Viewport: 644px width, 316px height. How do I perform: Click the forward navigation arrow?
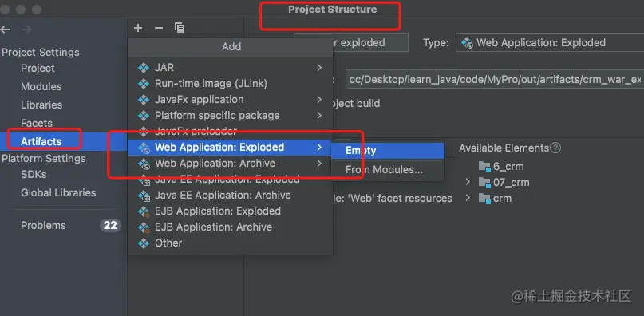26,30
